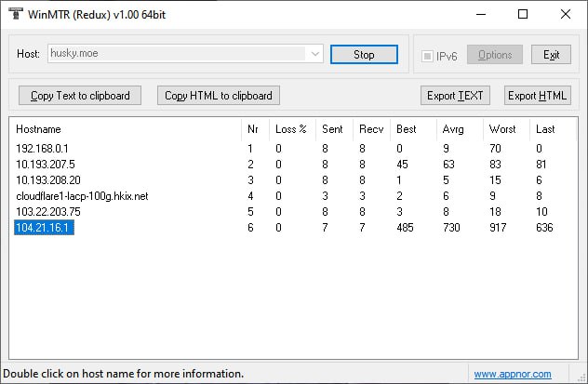Sort by the Hostname column header
This screenshot has height=384, width=588.
(125, 129)
